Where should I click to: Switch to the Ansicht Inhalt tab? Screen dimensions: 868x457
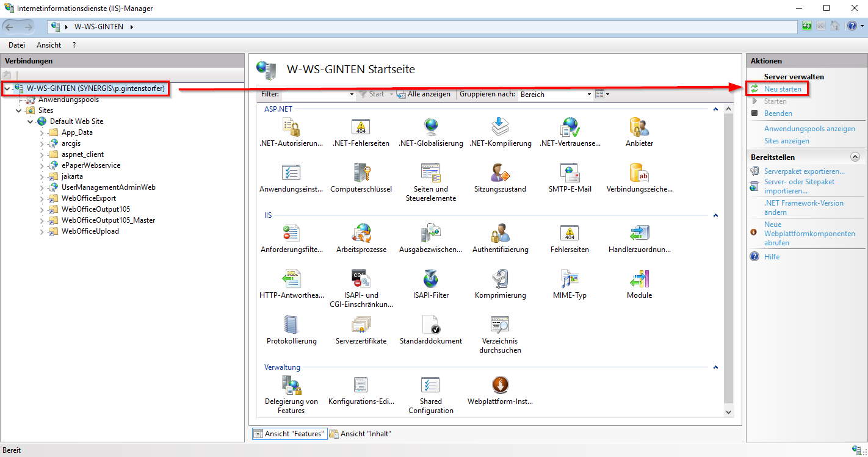[x=367, y=433]
